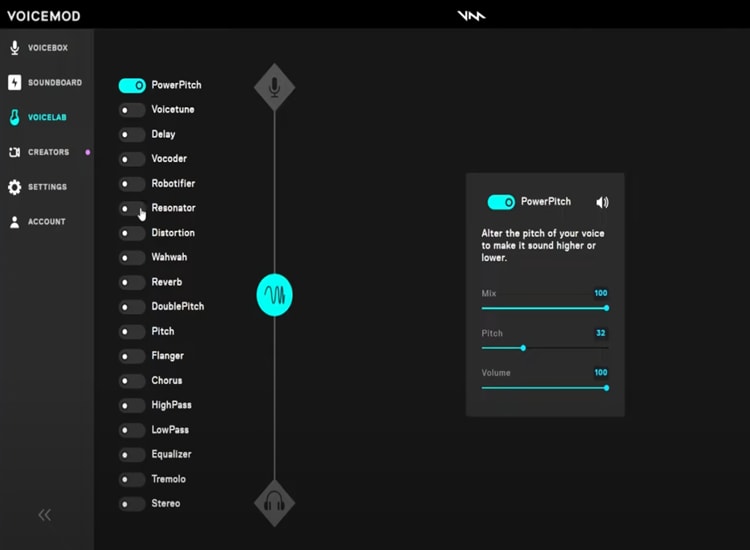750x550 pixels.
Task: Enable the Reverb effect toggle
Action: tap(132, 283)
